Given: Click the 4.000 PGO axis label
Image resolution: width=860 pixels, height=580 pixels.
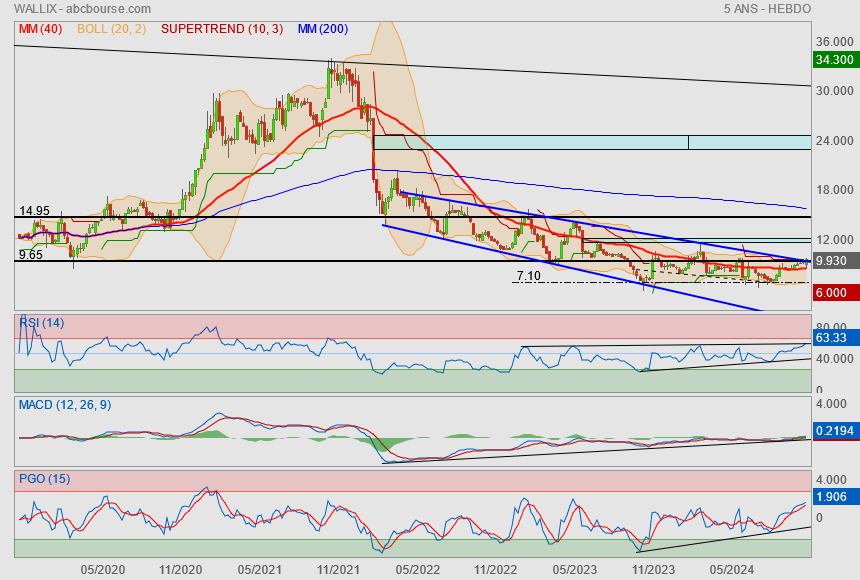Looking at the screenshot, I should 831,480.
